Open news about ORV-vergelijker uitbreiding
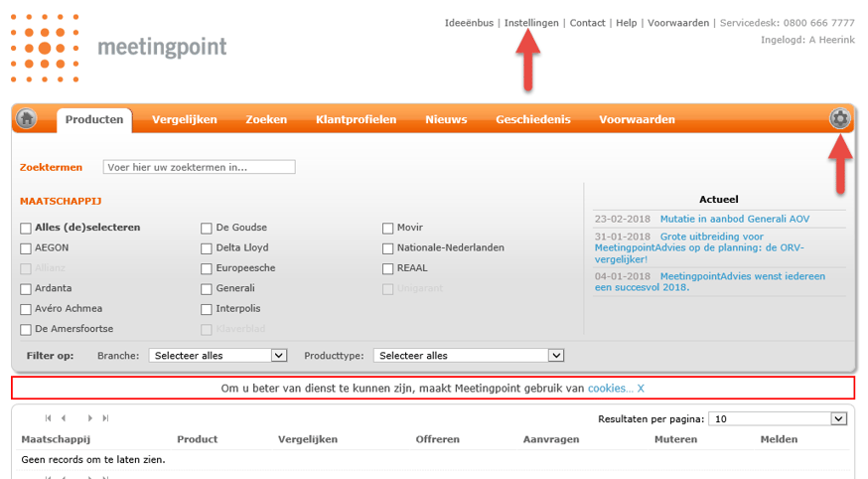This screenshot has width=868, height=479. point(699,247)
